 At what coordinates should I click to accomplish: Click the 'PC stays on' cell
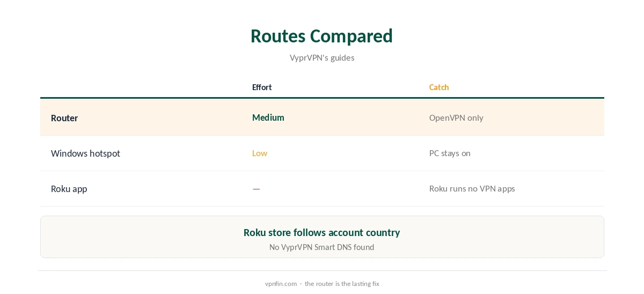(x=450, y=153)
